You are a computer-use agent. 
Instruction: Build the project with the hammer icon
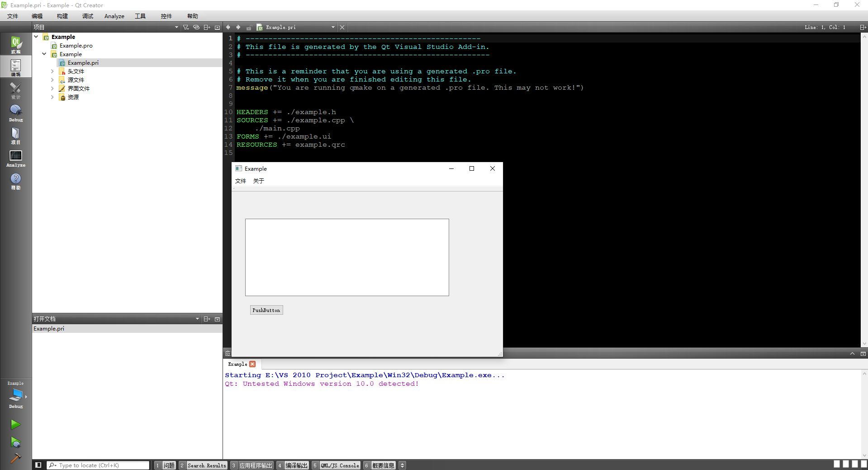pos(15,458)
